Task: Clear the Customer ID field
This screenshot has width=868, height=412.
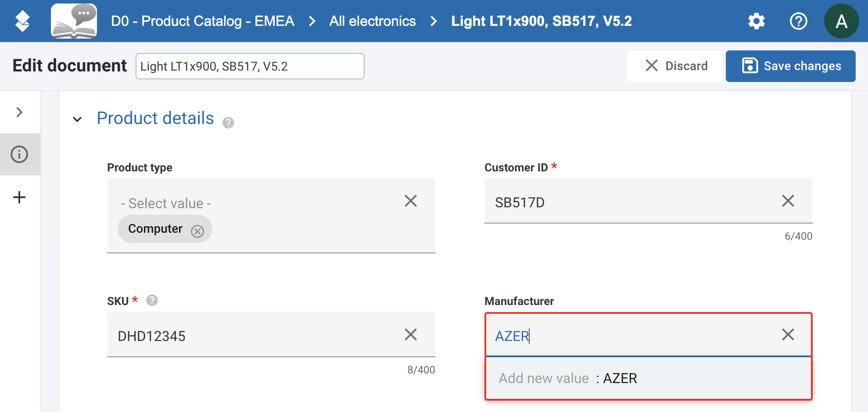Action: (x=788, y=201)
